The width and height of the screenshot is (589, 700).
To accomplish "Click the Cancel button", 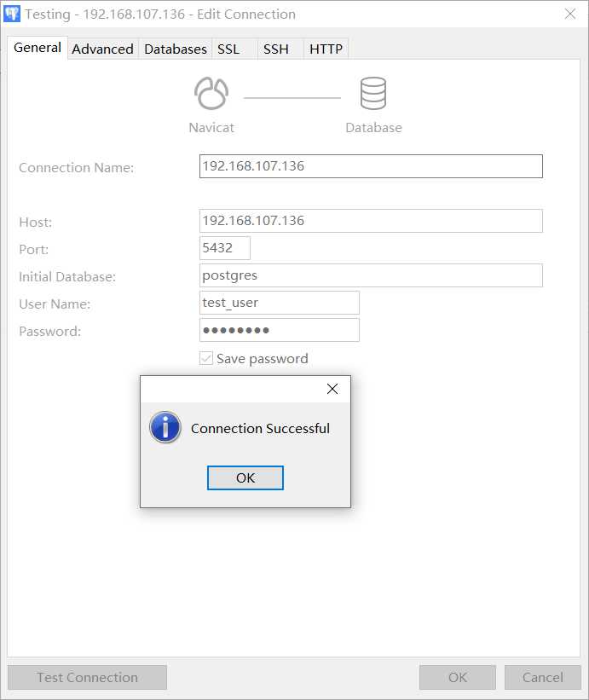I will pos(543,678).
